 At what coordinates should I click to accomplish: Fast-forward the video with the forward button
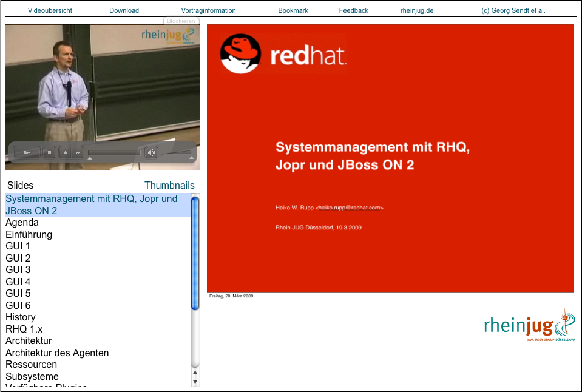click(78, 152)
